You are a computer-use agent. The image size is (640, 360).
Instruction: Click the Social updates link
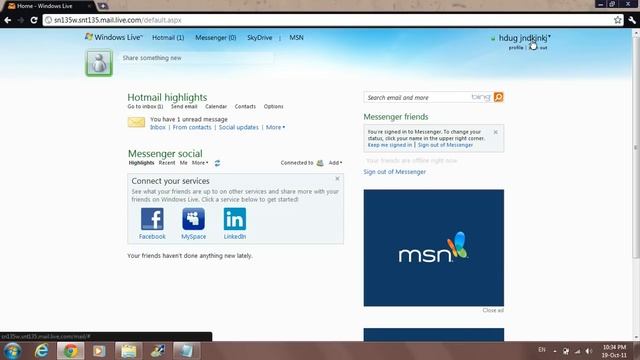[x=239, y=127]
